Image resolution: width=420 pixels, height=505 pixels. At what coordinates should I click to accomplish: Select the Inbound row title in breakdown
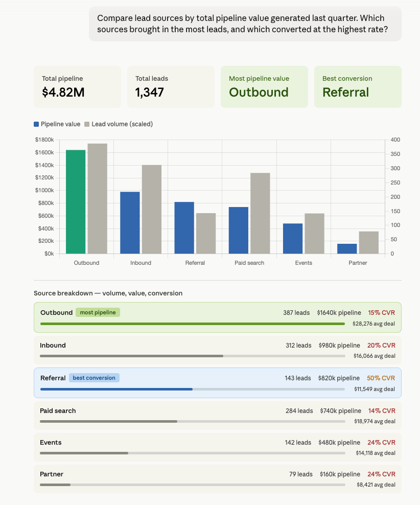53,345
